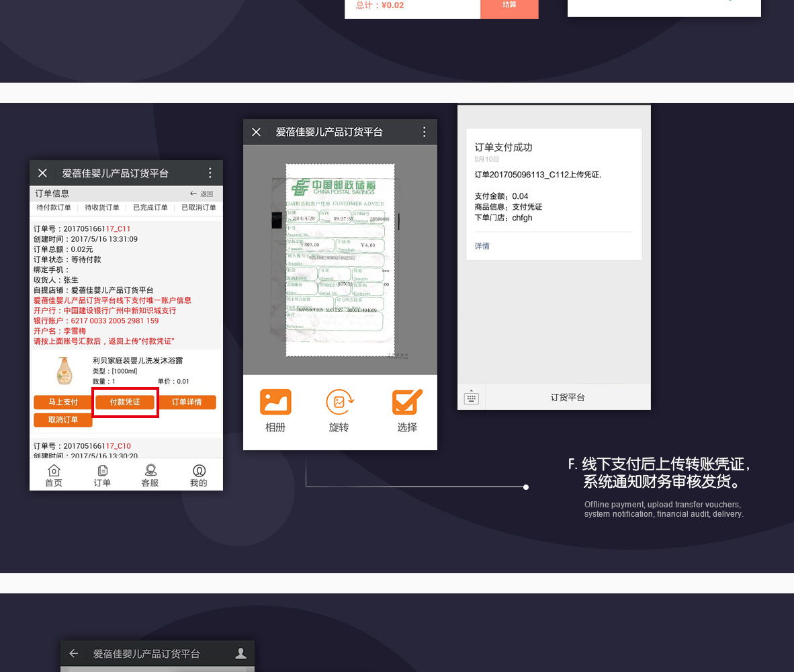Image resolution: width=794 pixels, height=672 pixels.
Task: Open three-dot menu on order info screen
Action: coord(210,173)
